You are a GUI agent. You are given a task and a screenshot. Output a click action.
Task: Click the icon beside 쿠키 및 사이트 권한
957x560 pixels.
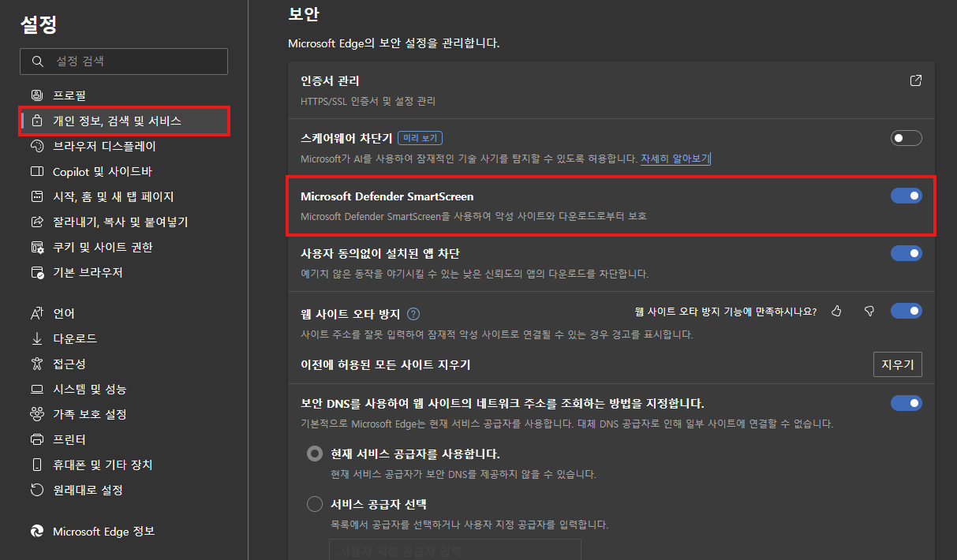[37, 247]
